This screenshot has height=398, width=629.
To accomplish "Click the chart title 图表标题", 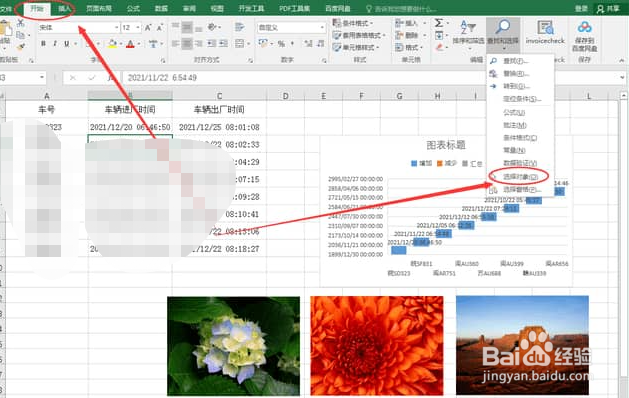I will coord(446,145).
